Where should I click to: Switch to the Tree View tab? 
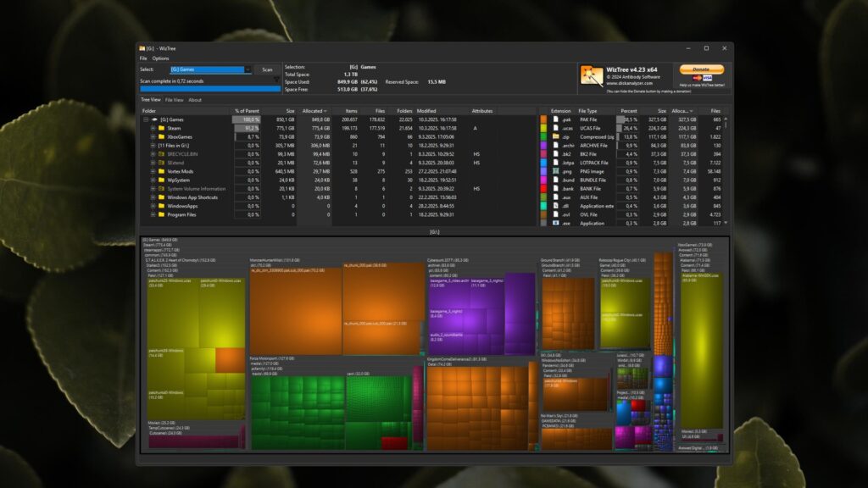(x=151, y=100)
